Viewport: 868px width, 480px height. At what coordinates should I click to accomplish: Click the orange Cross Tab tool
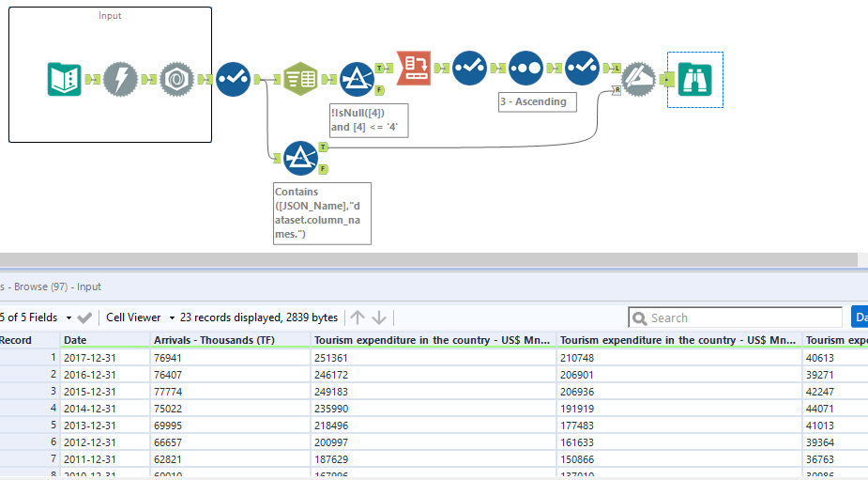click(x=413, y=68)
